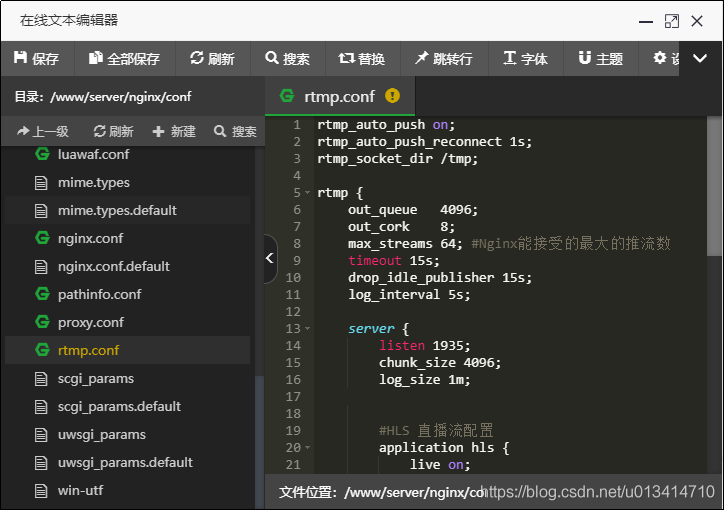
Task: Click the nginx icon beside pathinfo.conf
Action: 42,294
